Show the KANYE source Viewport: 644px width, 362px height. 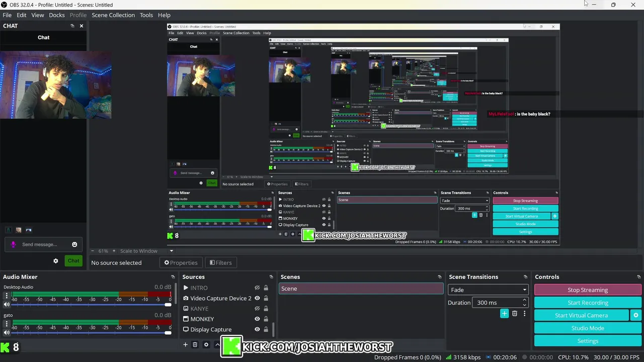click(x=257, y=309)
